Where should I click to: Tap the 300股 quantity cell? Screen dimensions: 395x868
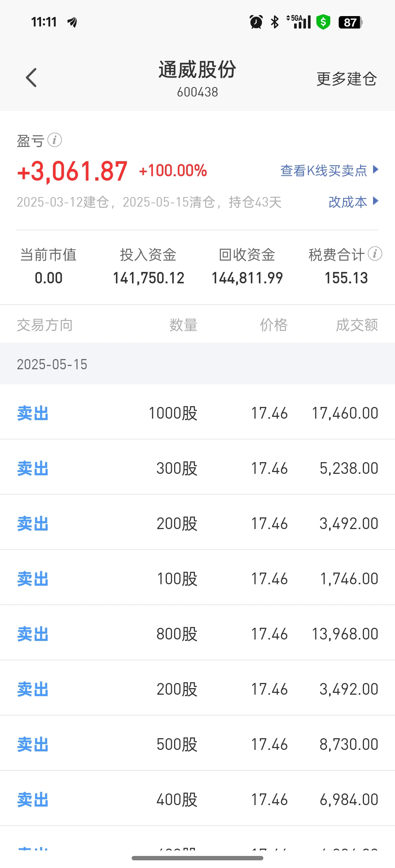pos(177,468)
